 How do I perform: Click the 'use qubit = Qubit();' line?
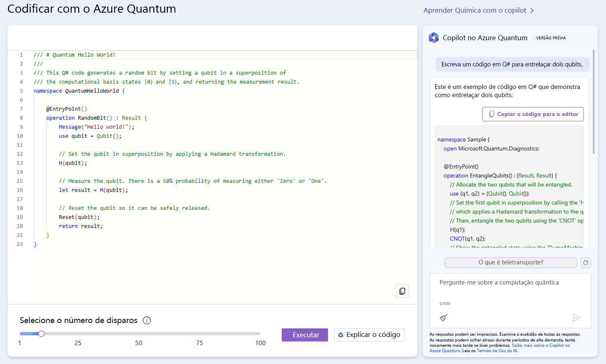pyautogui.click(x=90, y=136)
